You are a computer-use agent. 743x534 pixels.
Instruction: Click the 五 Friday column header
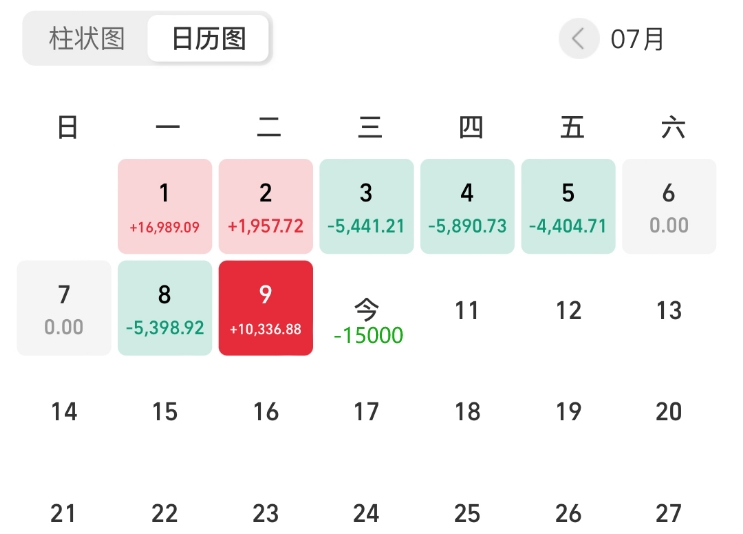pos(572,127)
